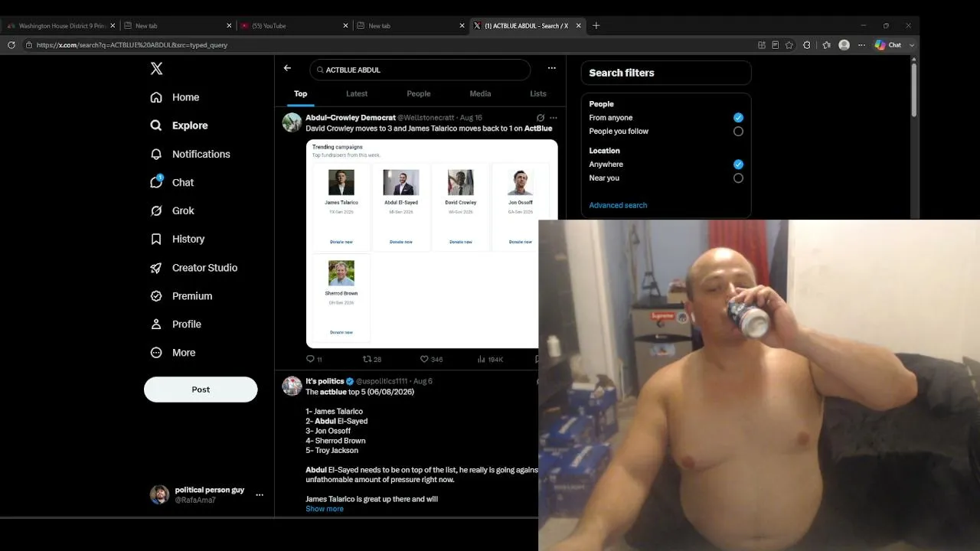Viewport: 980px width, 551px height.
Task: View analytics showing 194K views
Action: pos(490,359)
